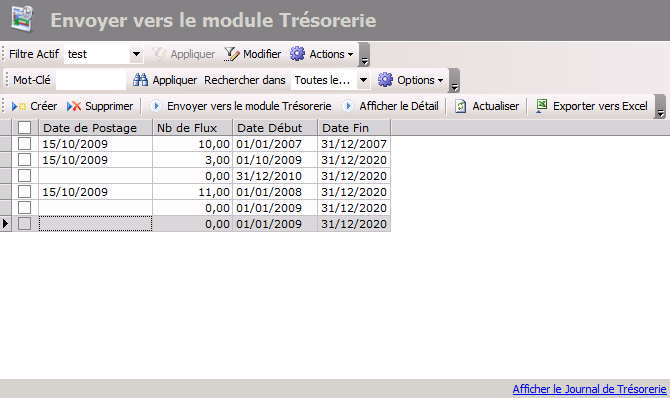This screenshot has width=670, height=398.
Task: Click the red X Supprimer icon
Action: 74,106
